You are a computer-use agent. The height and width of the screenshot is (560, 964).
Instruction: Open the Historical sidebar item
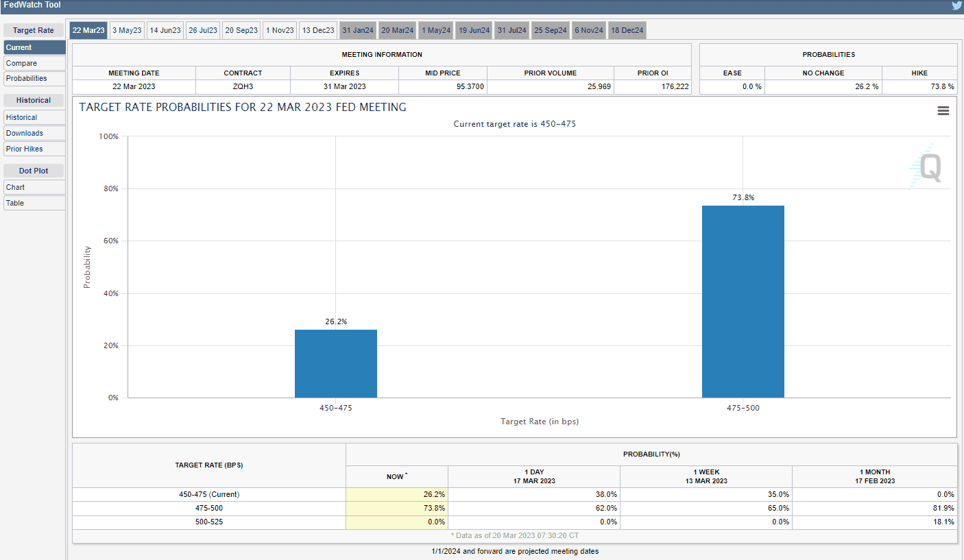coord(34,118)
